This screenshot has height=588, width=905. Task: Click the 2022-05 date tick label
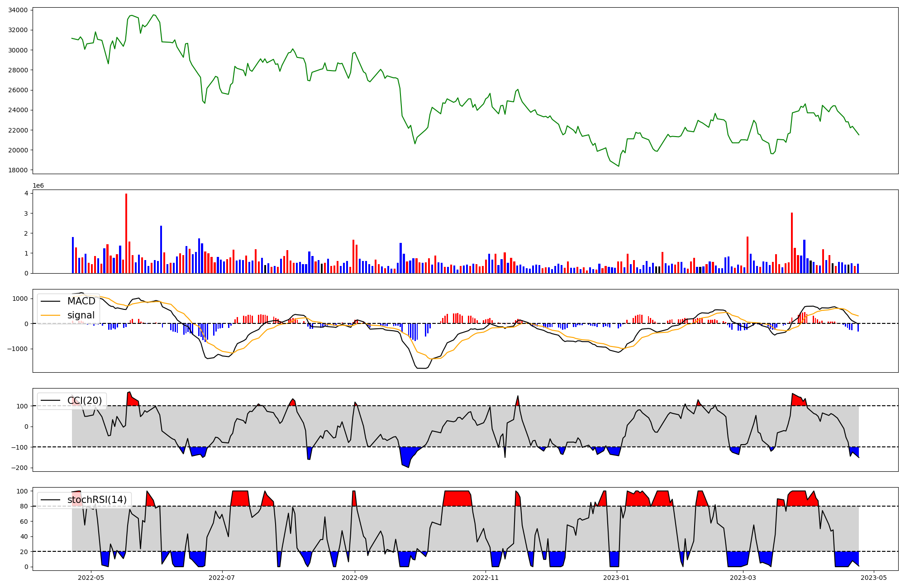point(91,578)
